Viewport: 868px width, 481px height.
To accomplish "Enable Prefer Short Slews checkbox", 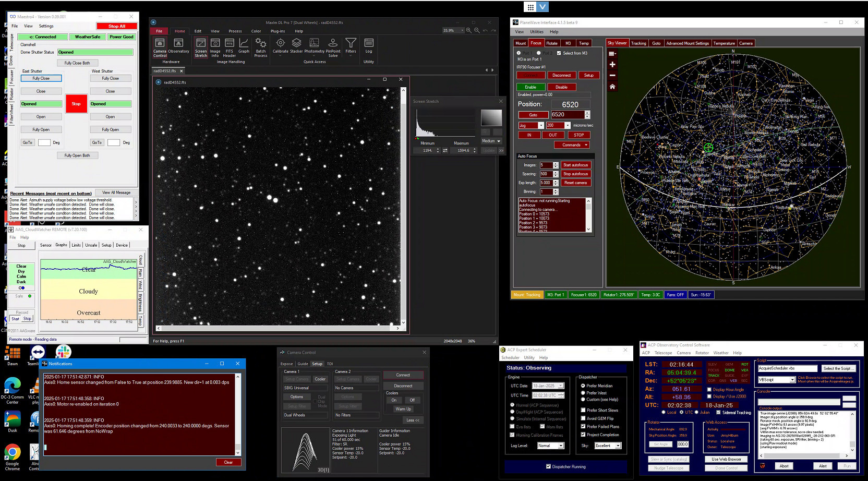I will [583, 410].
